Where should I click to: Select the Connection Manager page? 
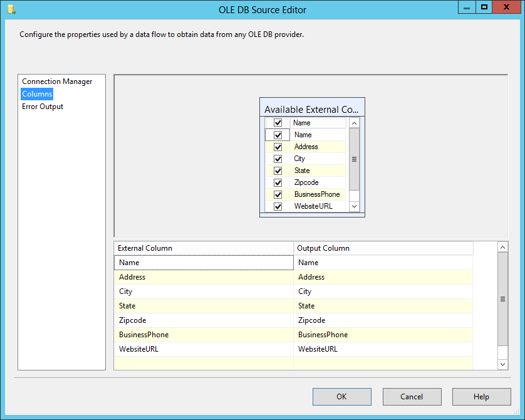pos(56,81)
